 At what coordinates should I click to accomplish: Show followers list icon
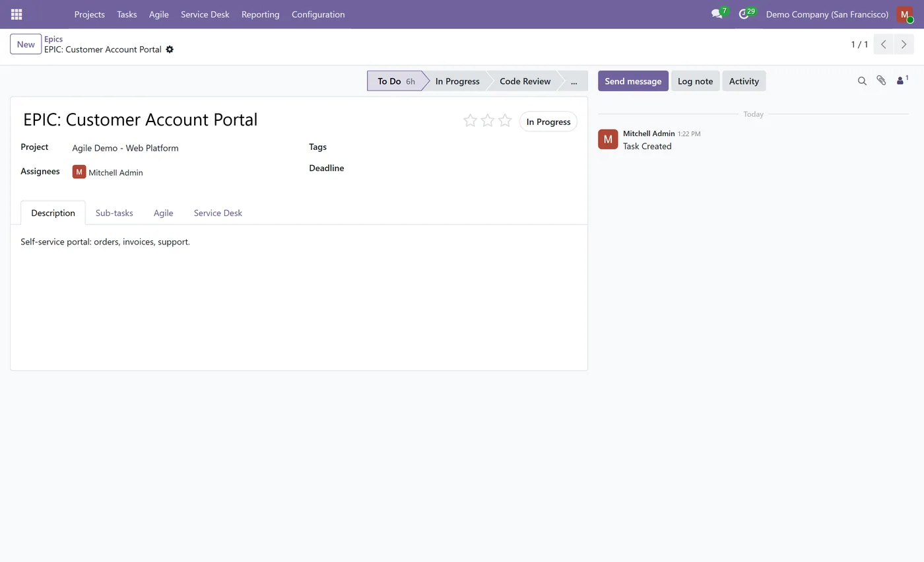pyautogui.click(x=902, y=81)
